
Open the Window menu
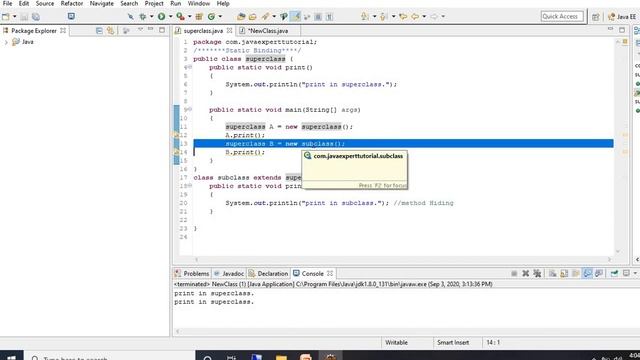click(199, 4)
